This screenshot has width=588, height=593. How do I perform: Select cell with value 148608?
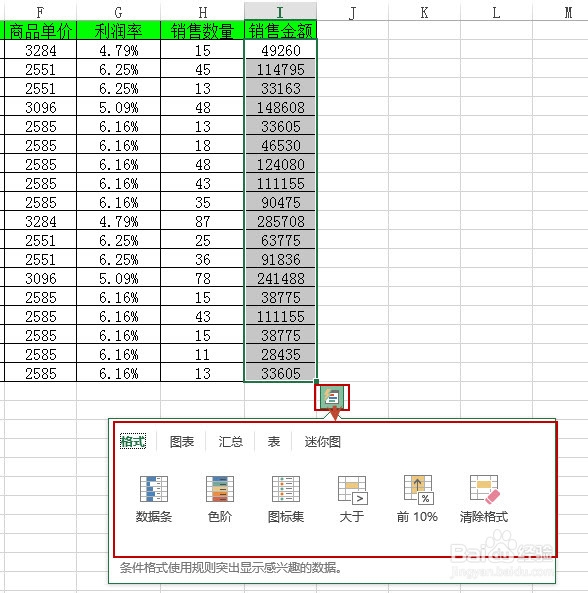[x=280, y=107]
